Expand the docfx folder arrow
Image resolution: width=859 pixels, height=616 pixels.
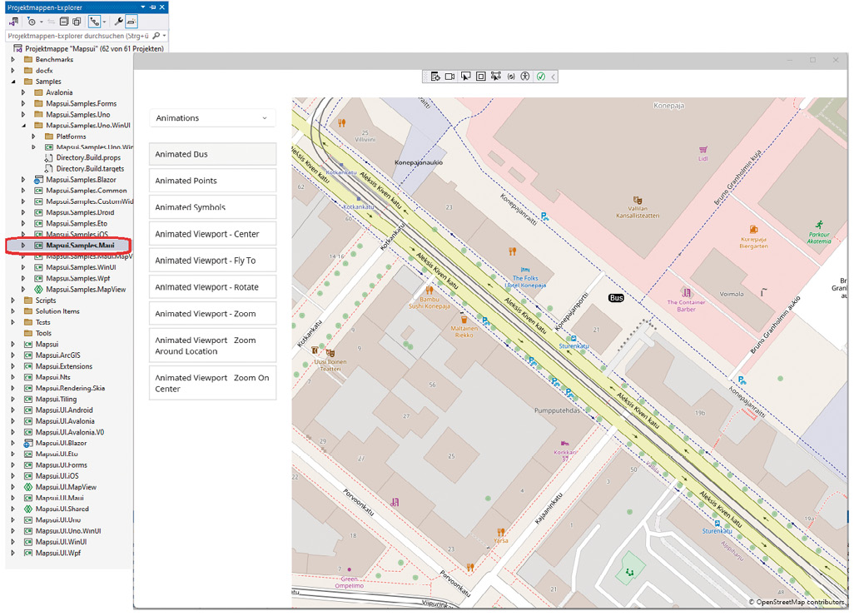12,70
